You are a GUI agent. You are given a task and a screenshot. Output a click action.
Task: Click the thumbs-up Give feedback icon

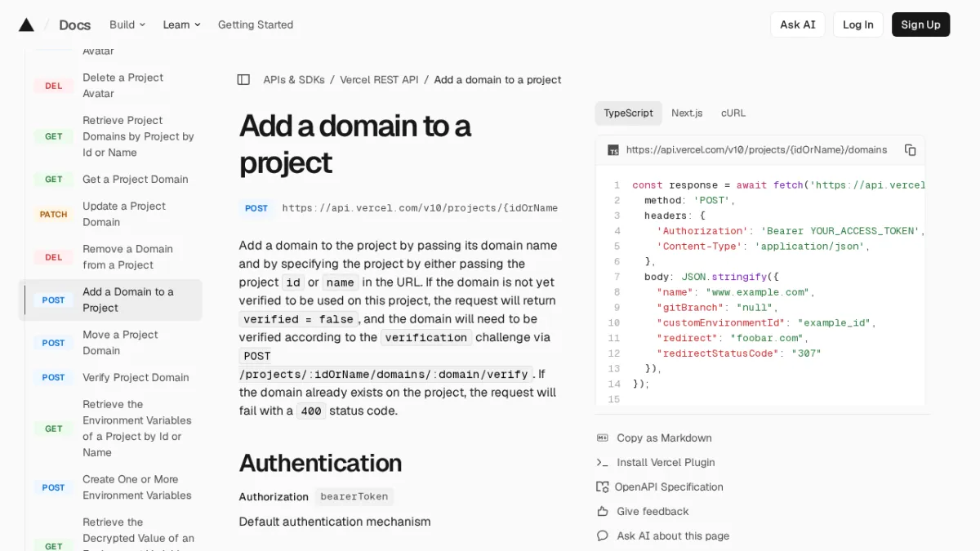(603, 512)
